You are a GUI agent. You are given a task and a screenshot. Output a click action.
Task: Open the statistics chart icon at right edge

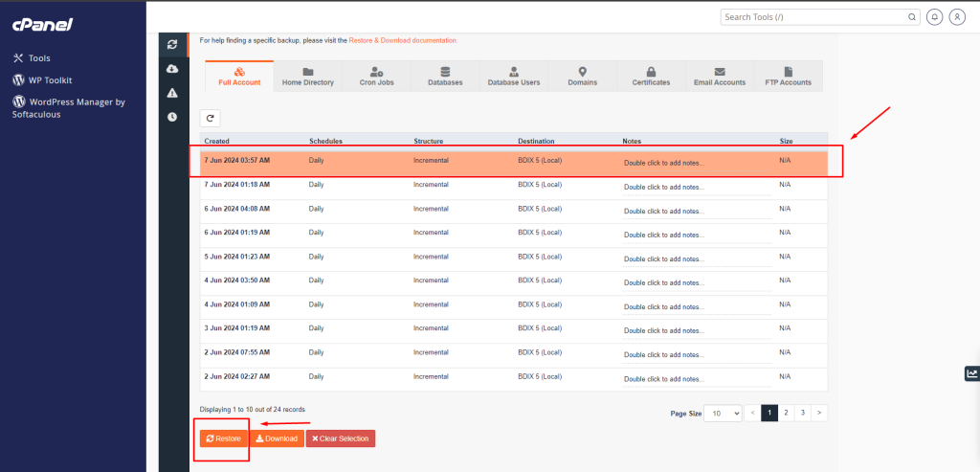point(972,373)
